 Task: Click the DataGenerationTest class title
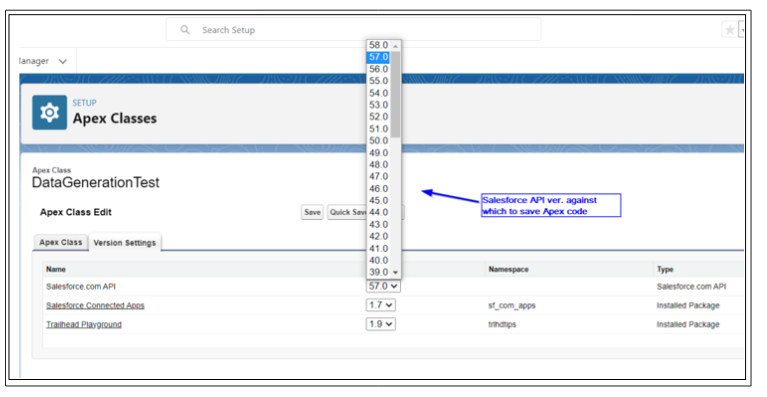96,182
